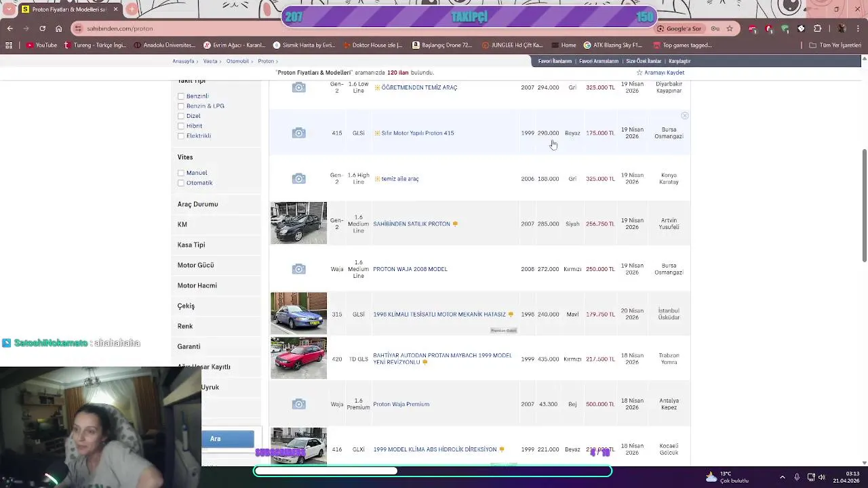Open the Tureng bookmark

(x=95, y=45)
